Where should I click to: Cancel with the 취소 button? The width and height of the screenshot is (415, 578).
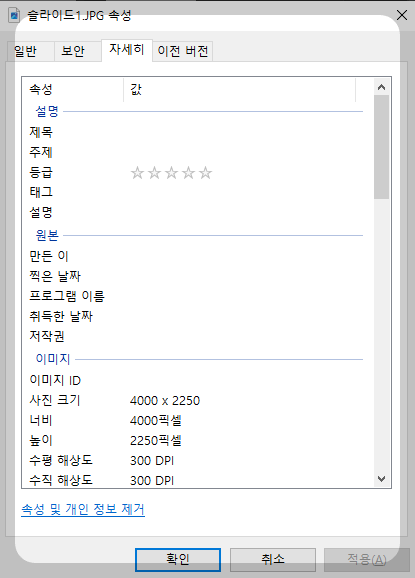(273, 560)
